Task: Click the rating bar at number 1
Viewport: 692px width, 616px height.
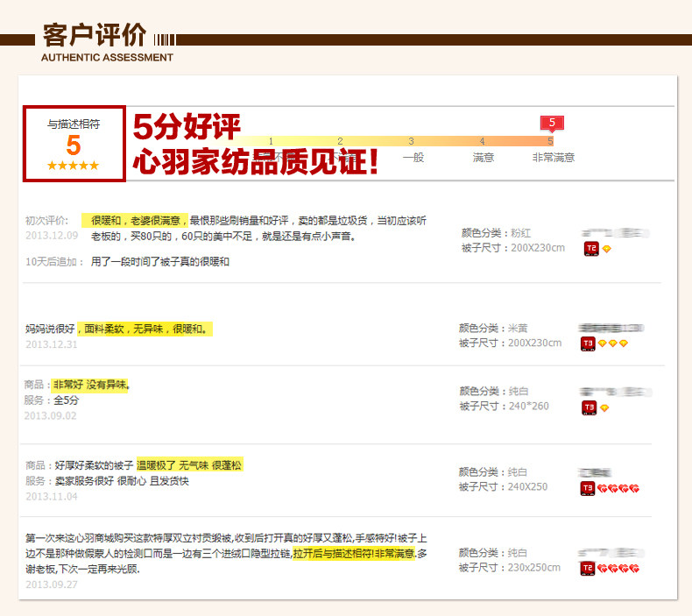Action: (x=271, y=141)
